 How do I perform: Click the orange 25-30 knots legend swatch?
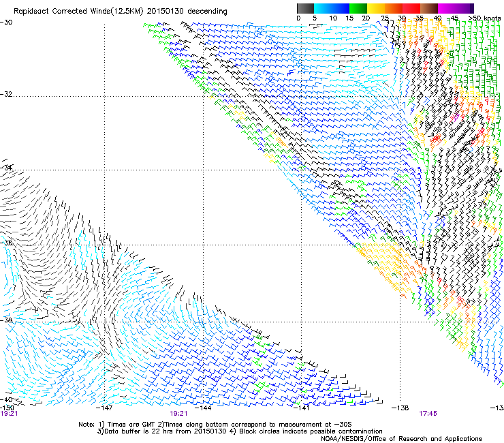point(394,8)
